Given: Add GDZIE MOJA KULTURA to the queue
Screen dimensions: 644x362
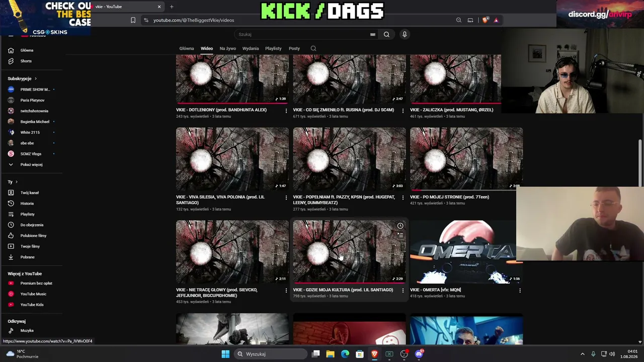Looking at the screenshot, I should coord(400,235).
